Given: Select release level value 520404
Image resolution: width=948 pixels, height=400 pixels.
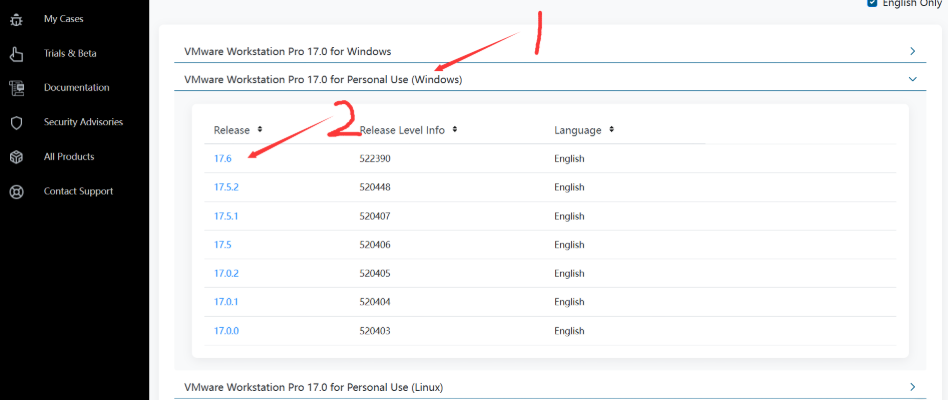Looking at the screenshot, I should [375, 302].
